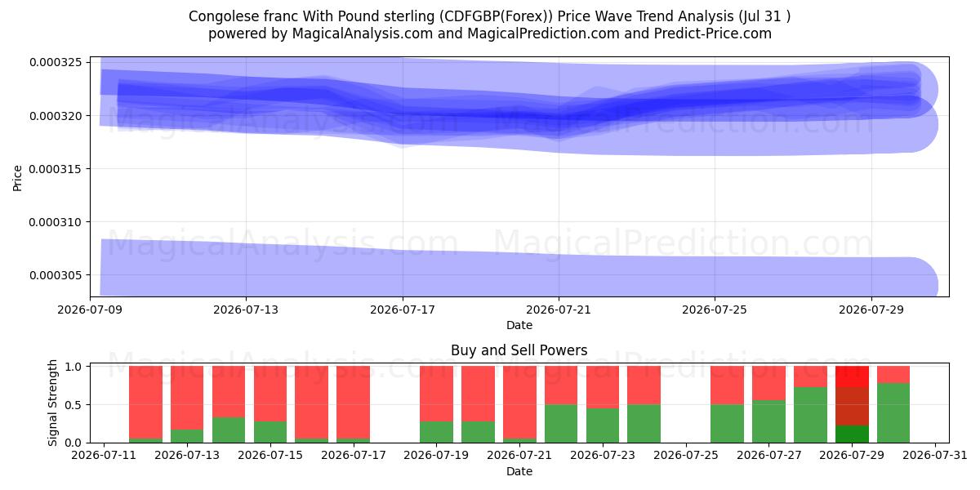This screenshot has height=490, width=980.
Task: Click powers chart date tick 2026-07-23
Action: [603, 456]
